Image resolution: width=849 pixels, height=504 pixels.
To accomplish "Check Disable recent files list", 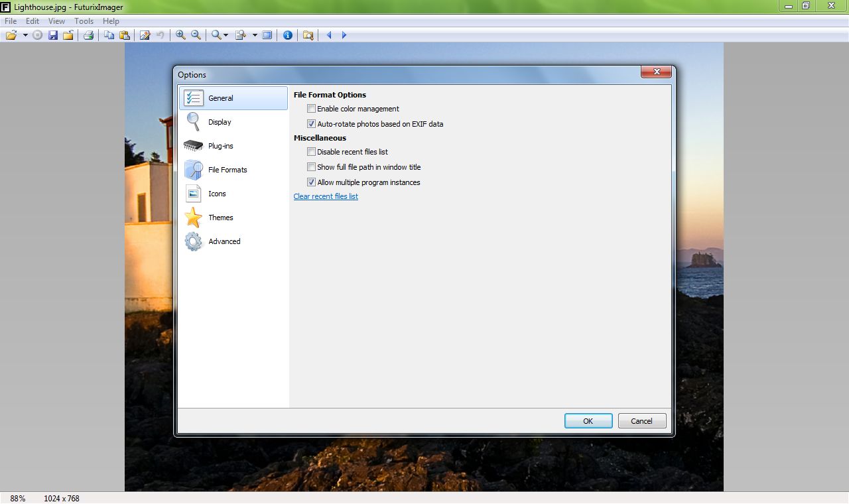I will point(311,152).
